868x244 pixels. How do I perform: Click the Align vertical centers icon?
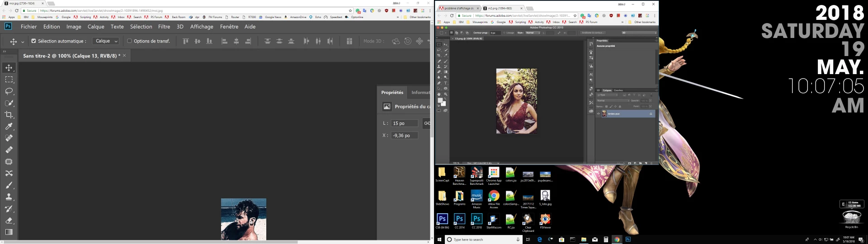point(197,41)
